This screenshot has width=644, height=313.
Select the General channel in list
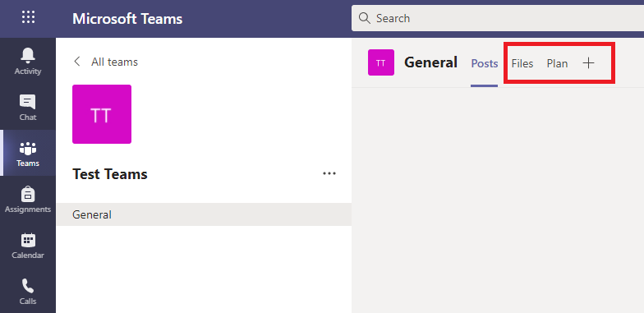pos(204,214)
